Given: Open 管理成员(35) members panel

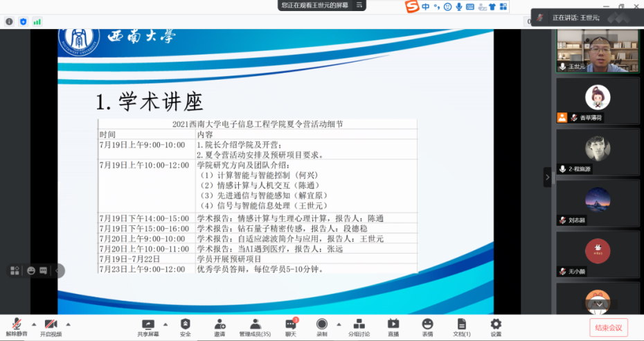Looking at the screenshot, I should tap(255, 326).
